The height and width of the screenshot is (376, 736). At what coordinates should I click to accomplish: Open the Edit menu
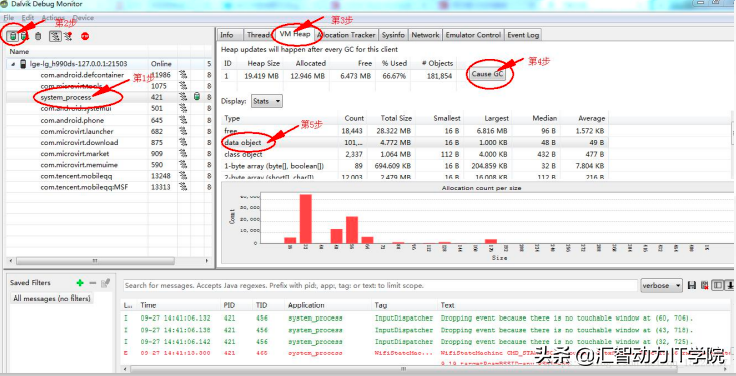tap(28, 18)
